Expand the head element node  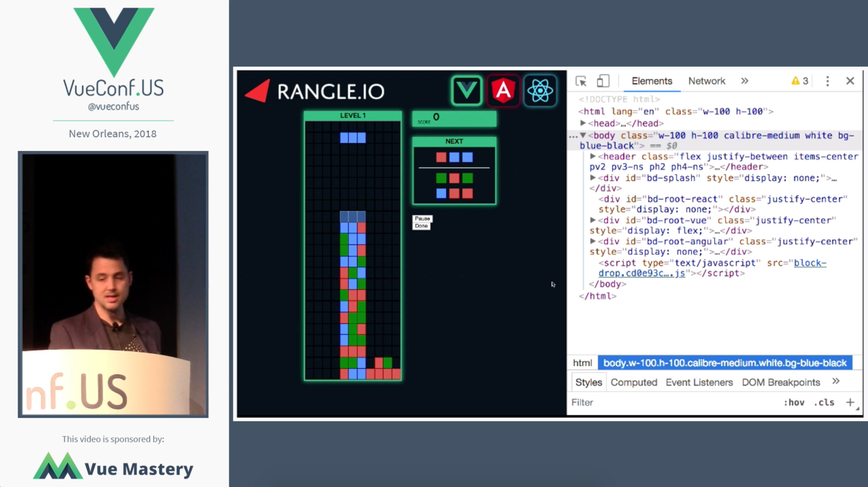pos(583,123)
